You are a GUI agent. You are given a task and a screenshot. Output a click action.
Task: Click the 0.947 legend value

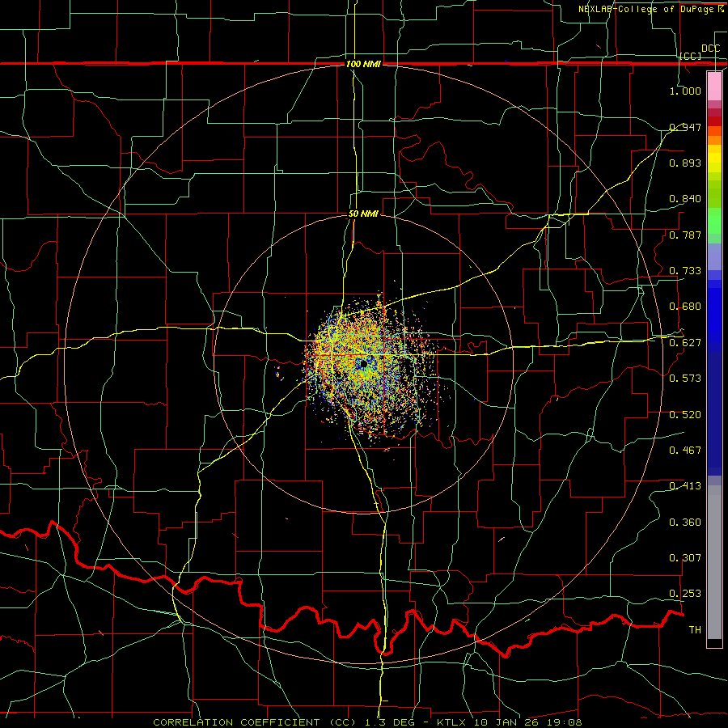point(685,127)
